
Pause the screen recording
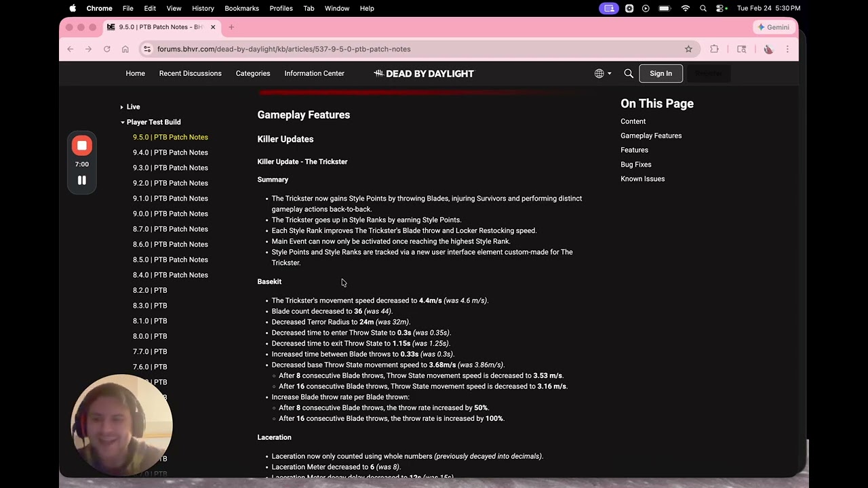[82, 180]
